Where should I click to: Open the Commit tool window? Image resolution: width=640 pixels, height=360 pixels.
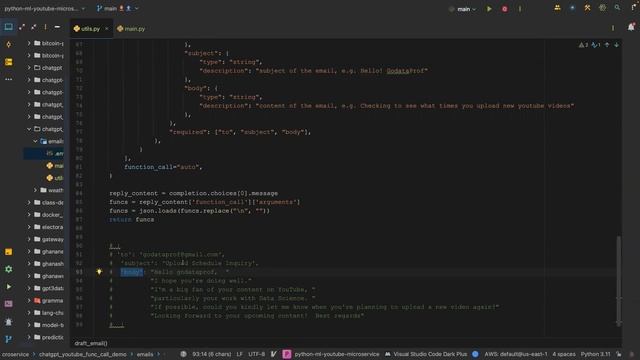(8, 44)
